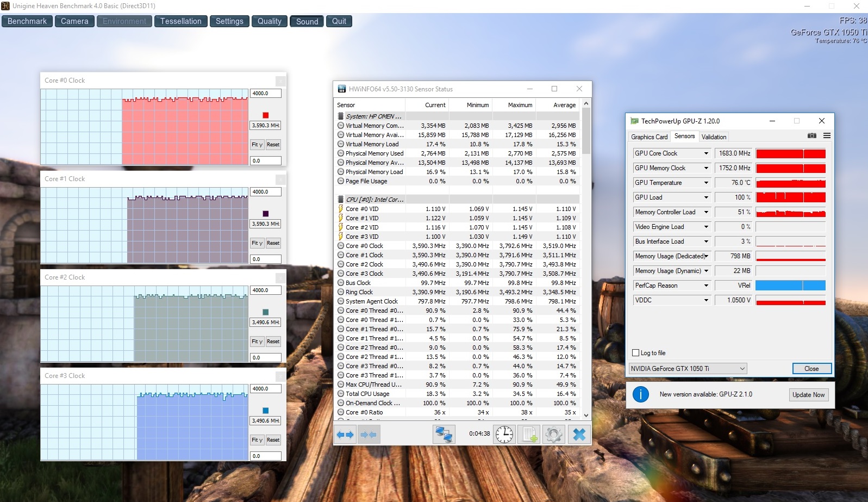The height and width of the screenshot is (502, 868).
Task: Click Reset on Core #3 Clock graph
Action: (x=273, y=440)
